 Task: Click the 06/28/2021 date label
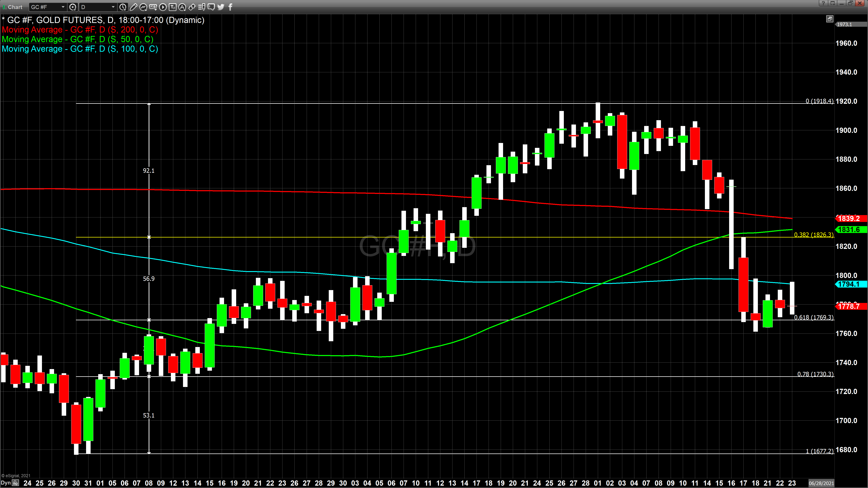(821, 483)
